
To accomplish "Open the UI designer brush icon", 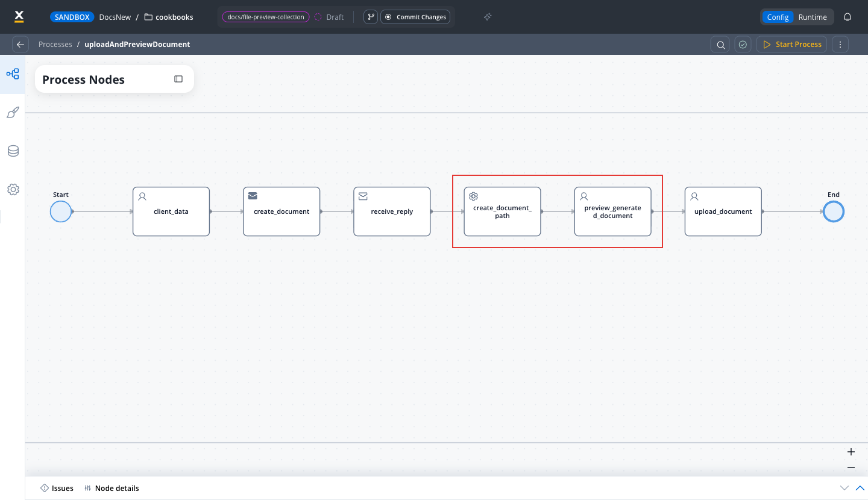I will coord(13,113).
